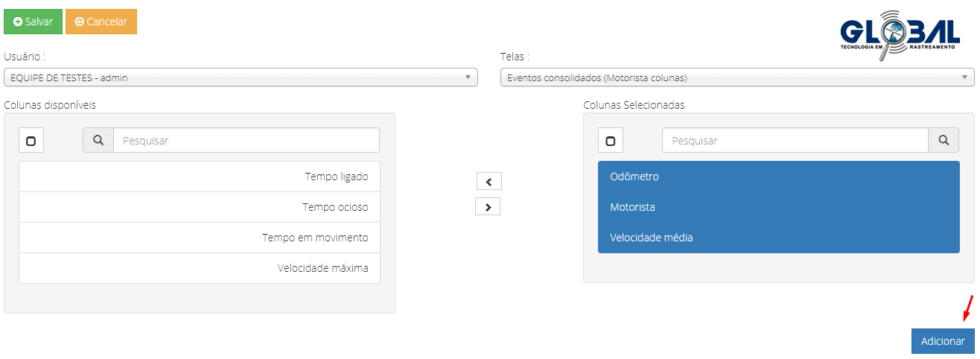Screen dimensions: 980x359
Task: Click search icon in available columns
Action: tap(98, 140)
